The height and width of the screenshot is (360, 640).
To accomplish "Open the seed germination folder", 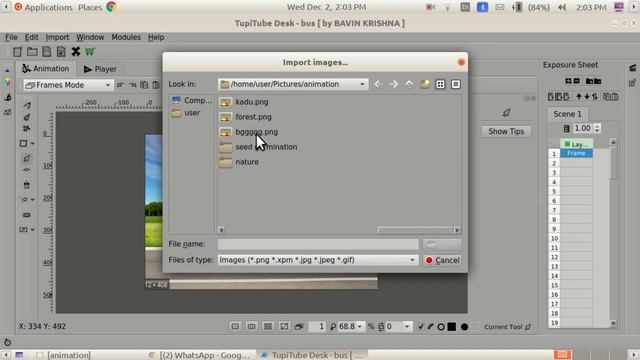I will pos(258,147).
